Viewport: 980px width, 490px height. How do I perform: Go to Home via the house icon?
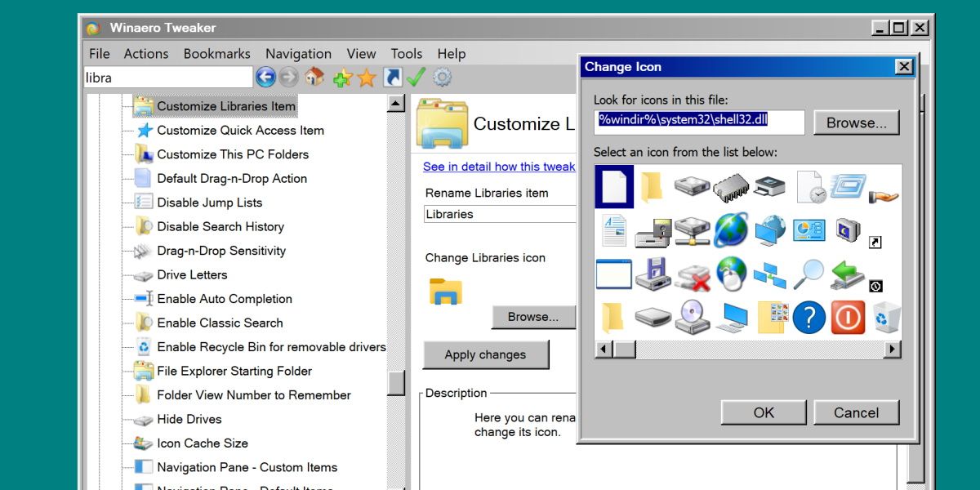click(x=314, y=78)
